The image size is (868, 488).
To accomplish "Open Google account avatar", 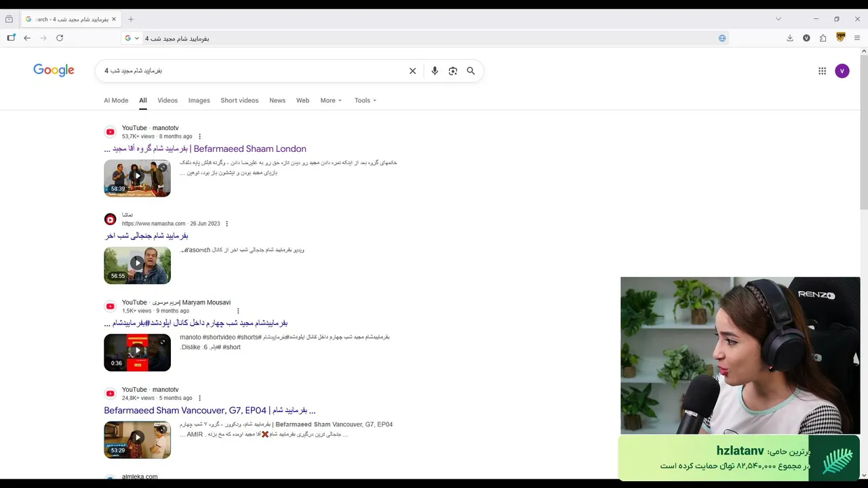I will point(842,70).
